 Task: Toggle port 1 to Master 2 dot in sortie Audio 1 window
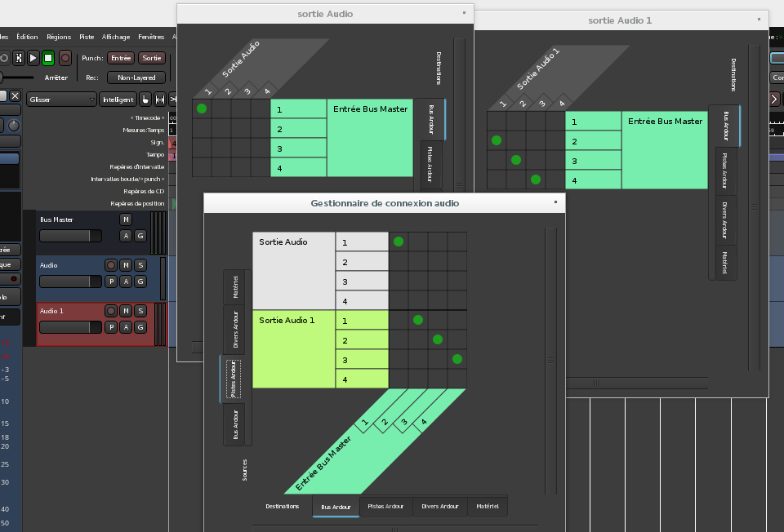497,140
